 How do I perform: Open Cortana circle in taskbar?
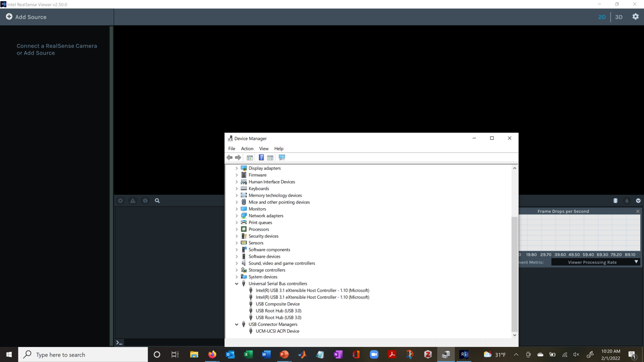click(x=157, y=354)
